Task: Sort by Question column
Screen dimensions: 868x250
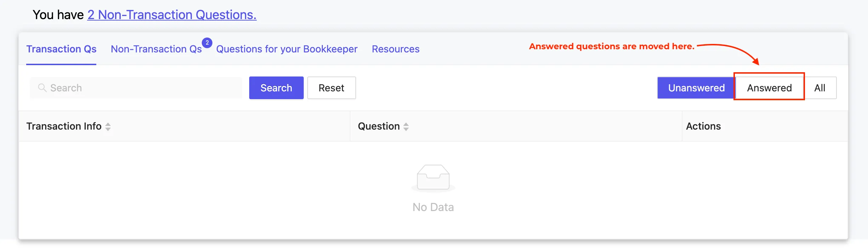Action: pos(406,126)
